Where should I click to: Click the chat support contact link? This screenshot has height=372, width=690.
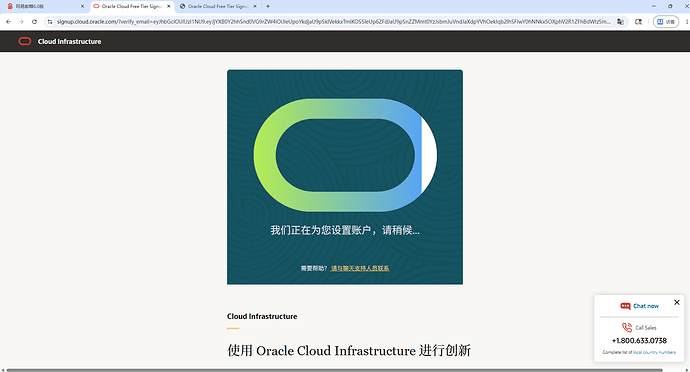pyautogui.click(x=360, y=268)
